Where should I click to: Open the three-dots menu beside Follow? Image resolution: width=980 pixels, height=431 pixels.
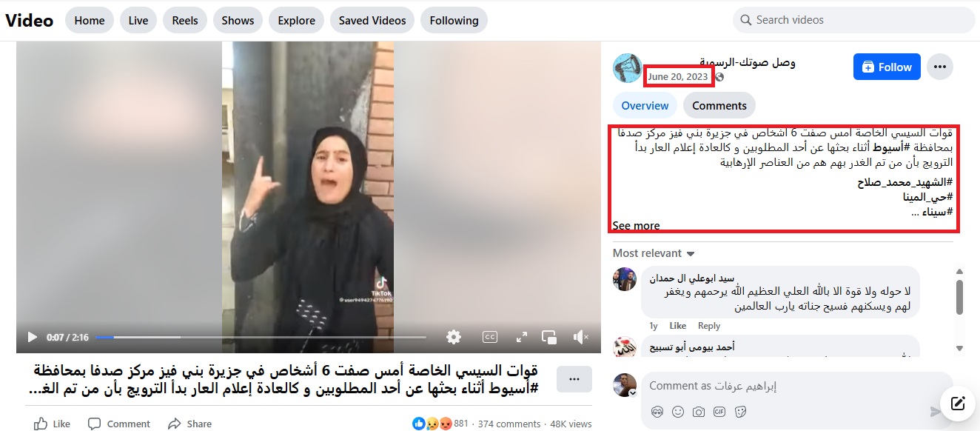coord(940,67)
